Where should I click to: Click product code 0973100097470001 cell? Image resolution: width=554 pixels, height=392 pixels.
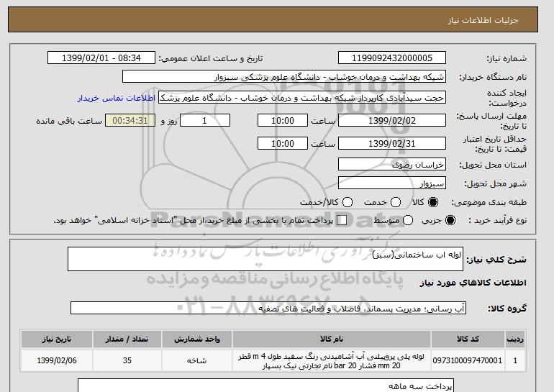coord(468,360)
